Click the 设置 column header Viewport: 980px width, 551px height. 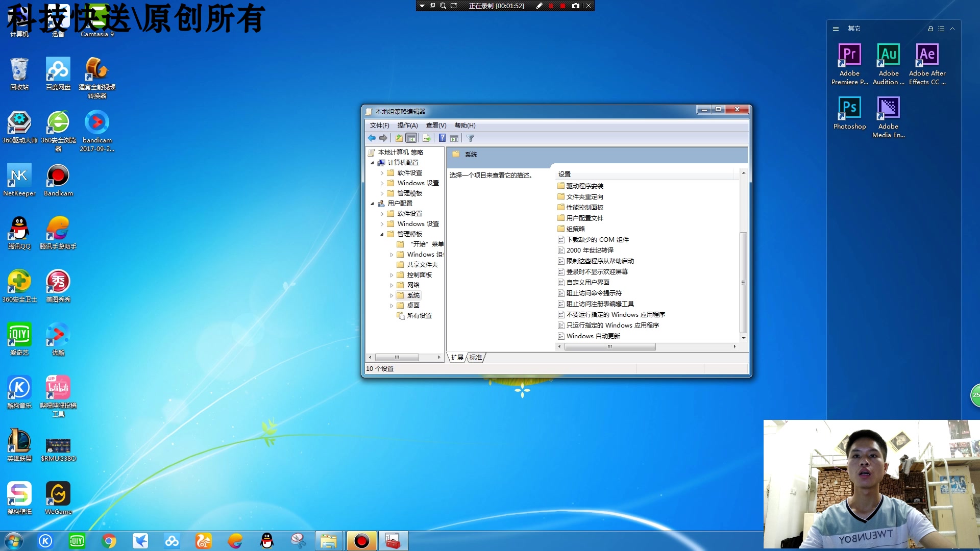tap(647, 174)
